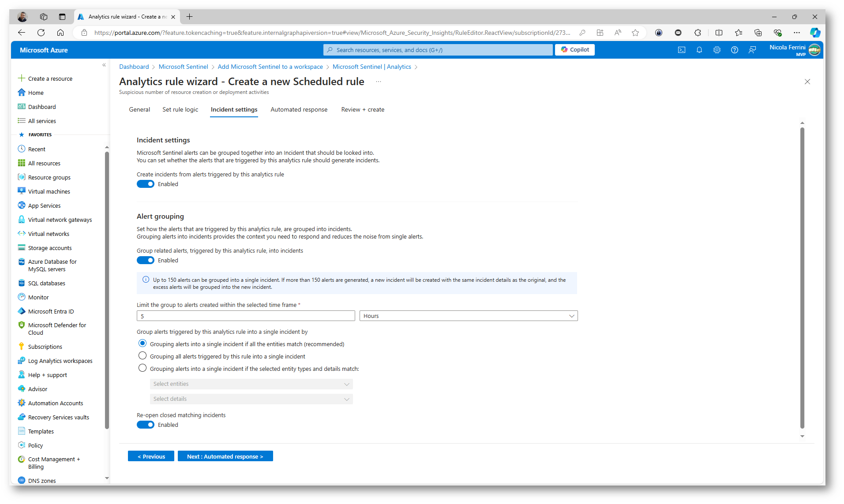Switch to the General tab

tap(139, 109)
